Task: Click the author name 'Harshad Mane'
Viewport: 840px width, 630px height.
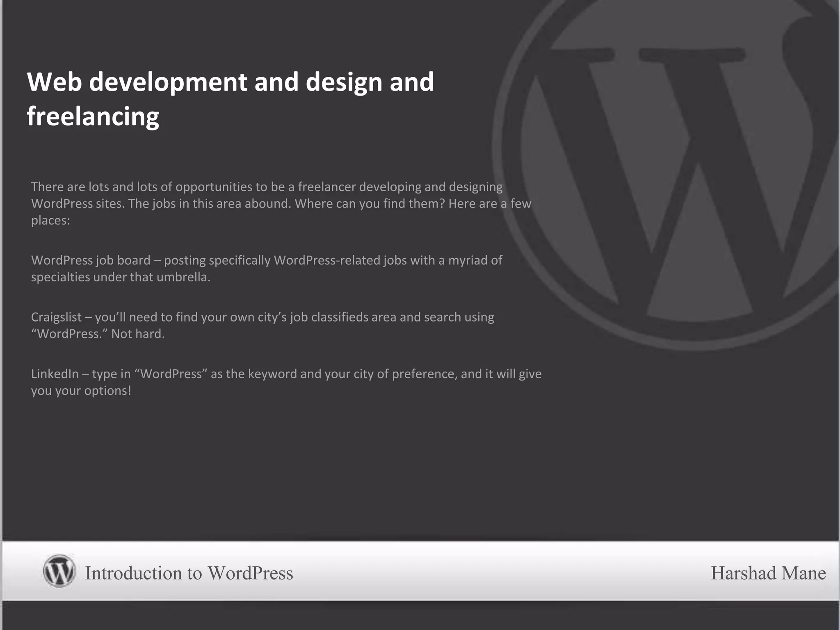Action: point(768,573)
